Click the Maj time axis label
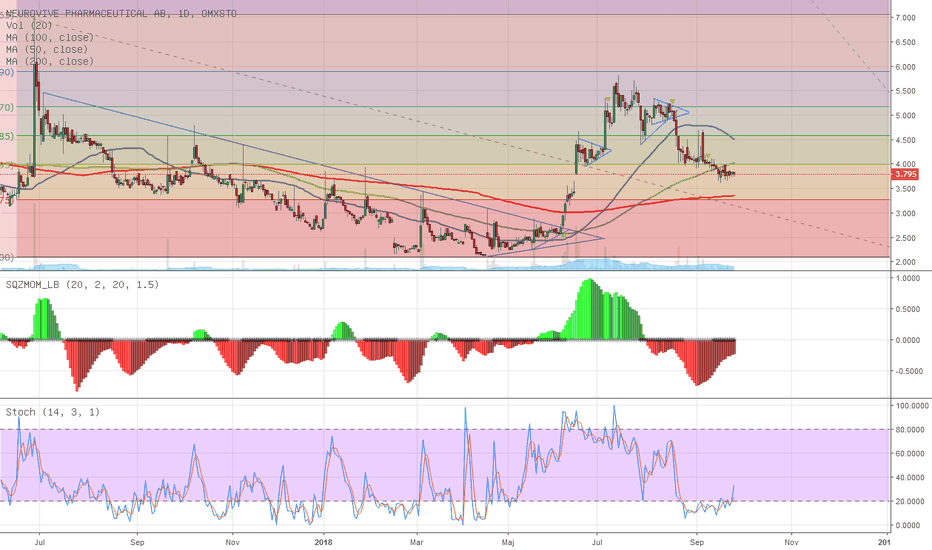 [508, 542]
